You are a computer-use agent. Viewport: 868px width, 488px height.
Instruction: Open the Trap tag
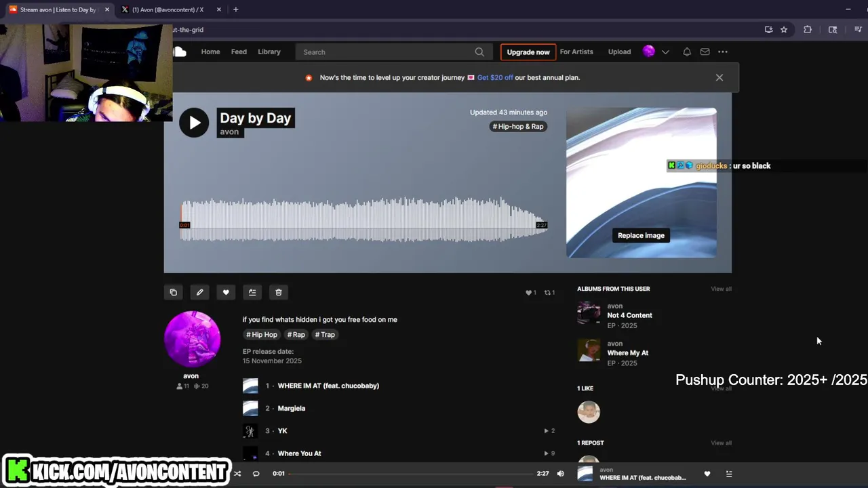pos(325,334)
